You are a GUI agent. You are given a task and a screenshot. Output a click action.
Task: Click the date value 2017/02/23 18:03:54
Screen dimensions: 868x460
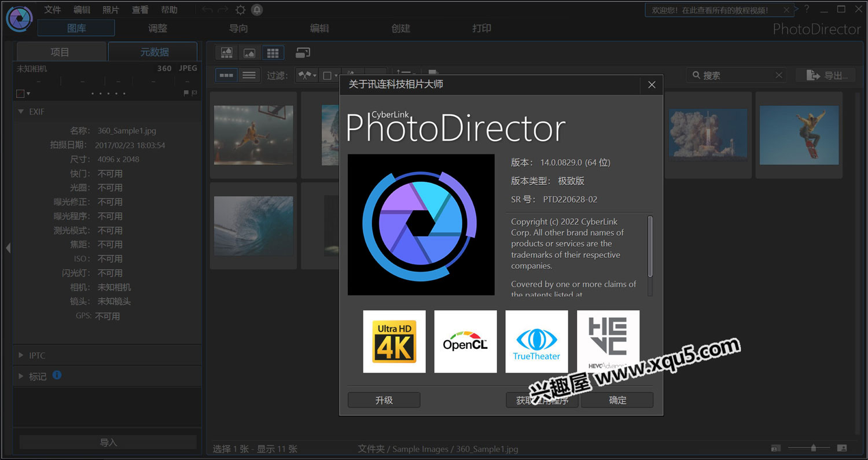coord(130,145)
